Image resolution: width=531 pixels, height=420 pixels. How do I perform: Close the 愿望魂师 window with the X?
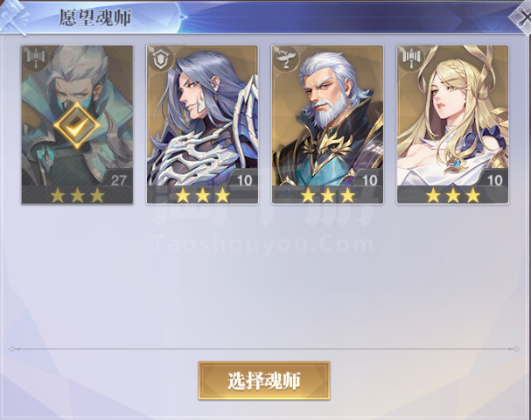tap(522, 17)
